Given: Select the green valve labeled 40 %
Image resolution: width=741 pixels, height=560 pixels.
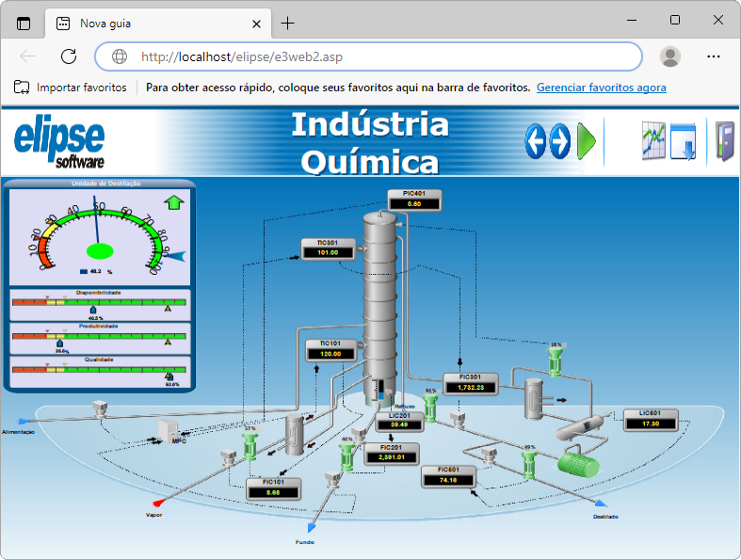Looking at the screenshot, I should (x=347, y=456).
